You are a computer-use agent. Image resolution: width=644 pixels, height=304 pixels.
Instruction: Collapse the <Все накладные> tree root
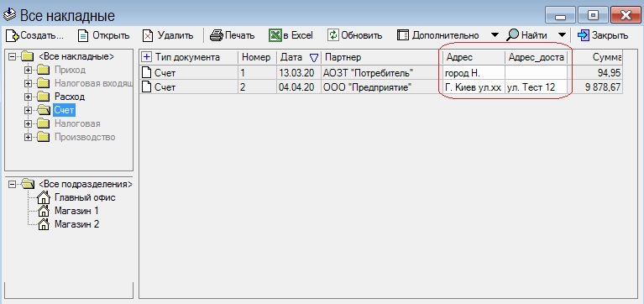tap(12, 57)
